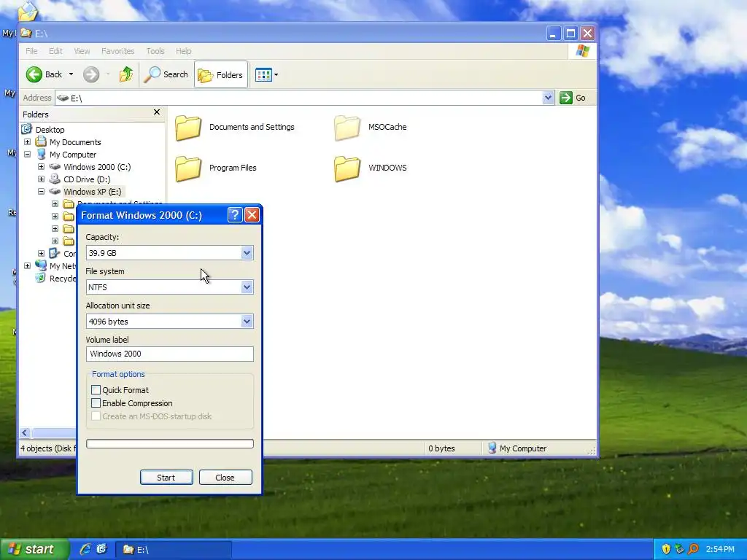Click the Show Desktop Quick Launch icon

pos(101,549)
